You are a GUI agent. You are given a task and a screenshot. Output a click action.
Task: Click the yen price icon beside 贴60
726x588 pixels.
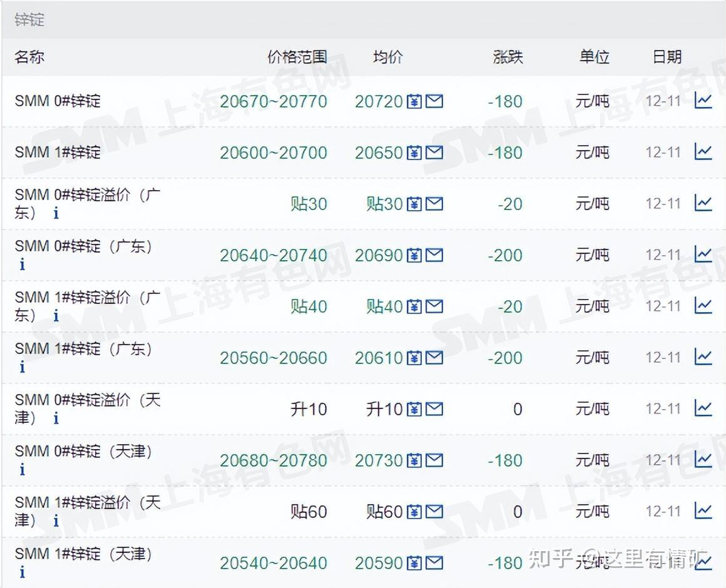tap(414, 511)
